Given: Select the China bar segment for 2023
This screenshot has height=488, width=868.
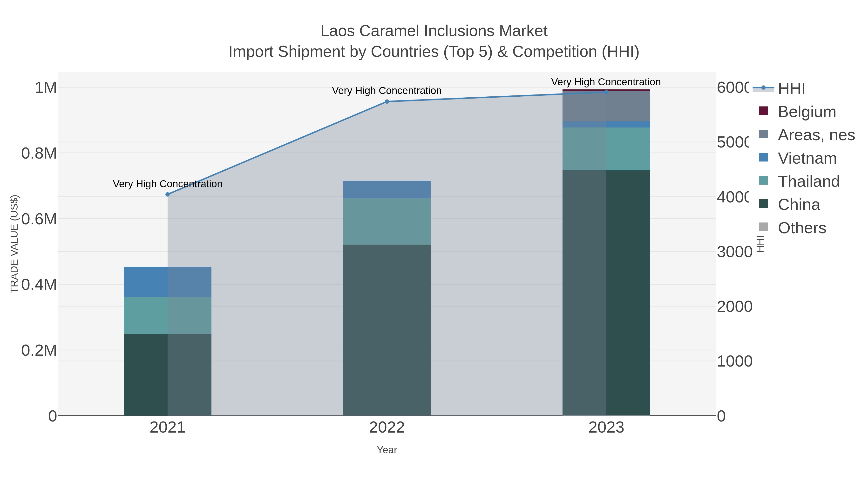Looking at the screenshot, I should pos(606,293).
